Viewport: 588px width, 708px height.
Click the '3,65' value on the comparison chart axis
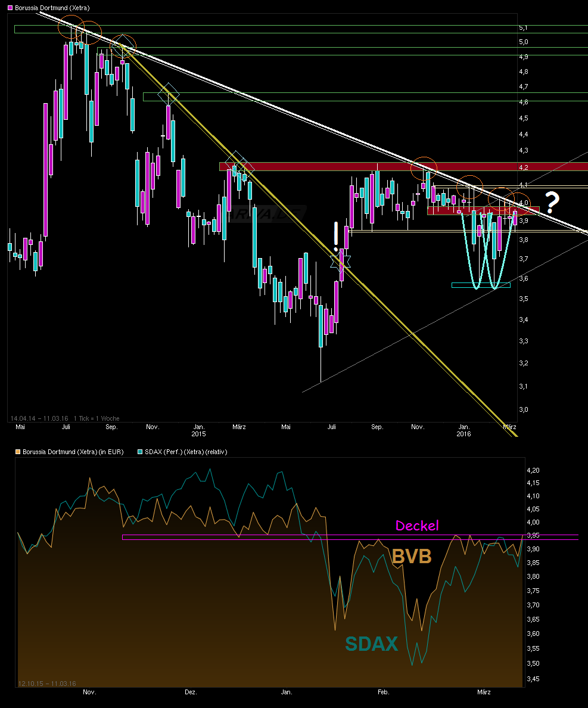[x=533, y=620]
